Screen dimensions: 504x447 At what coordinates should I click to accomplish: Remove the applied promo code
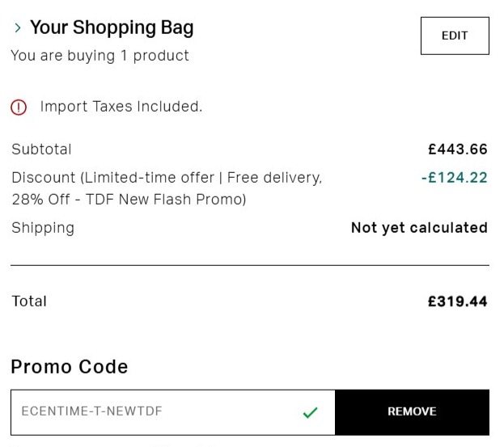click(x=412, y=411)
